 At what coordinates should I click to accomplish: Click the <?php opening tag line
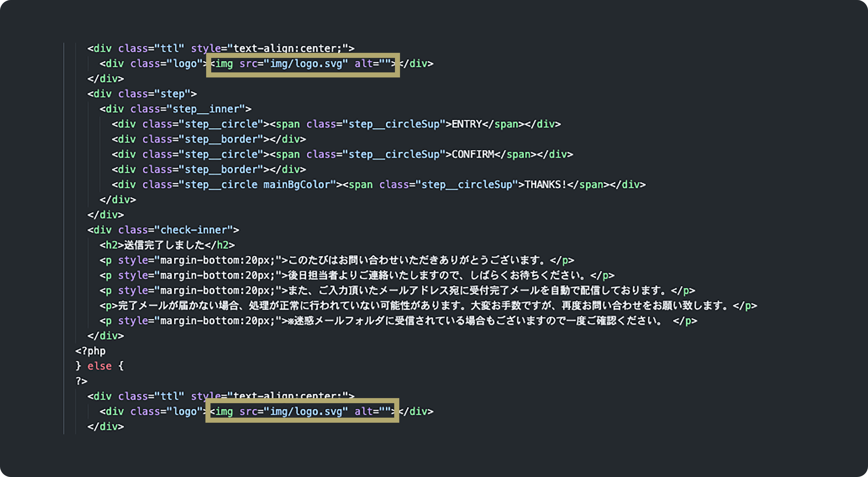tap(90, 351)
